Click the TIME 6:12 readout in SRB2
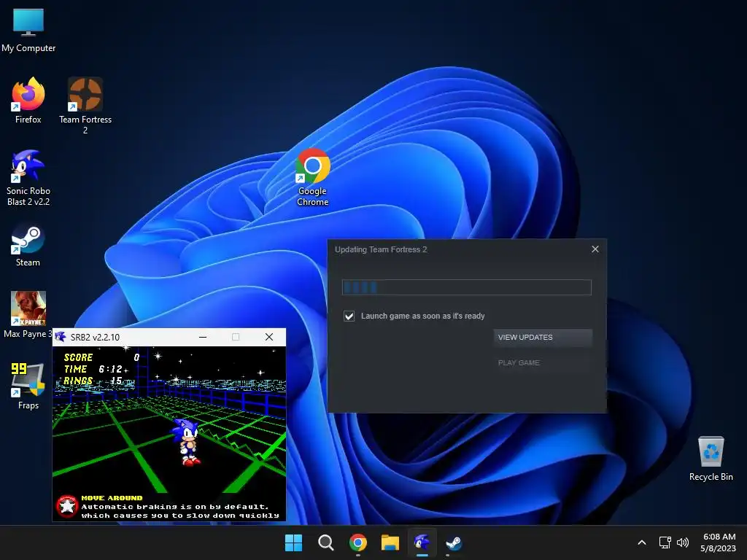This screenshot has width=747, height=560. [x=93, y=369]
